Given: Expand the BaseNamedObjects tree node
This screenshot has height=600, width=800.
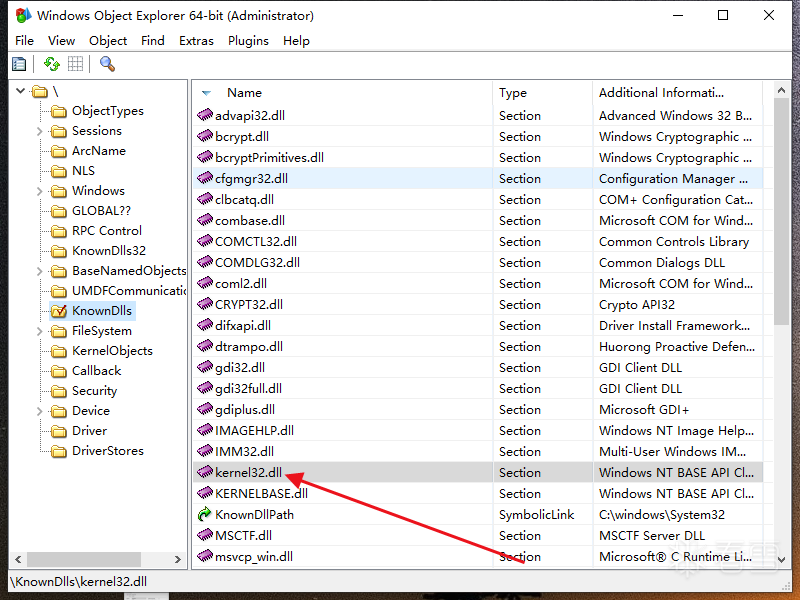Looking at the screenshot, I should pyautogui.click(x=40, y=271).
